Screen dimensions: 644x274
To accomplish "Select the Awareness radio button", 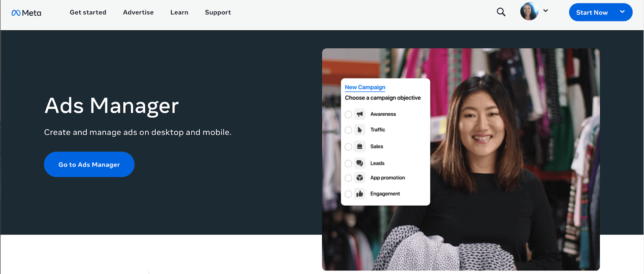I will pos(349,114).
